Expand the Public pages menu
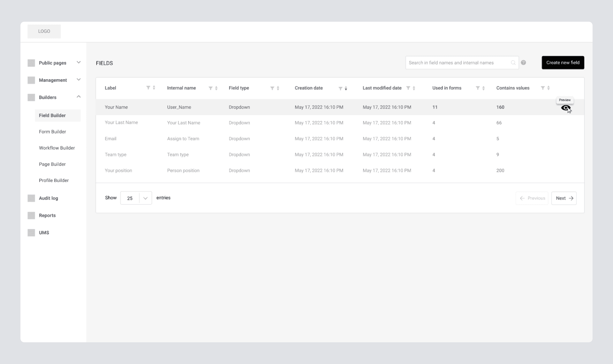Image resolution: width=613 pixels, height=364 pixels. point(79,63)
